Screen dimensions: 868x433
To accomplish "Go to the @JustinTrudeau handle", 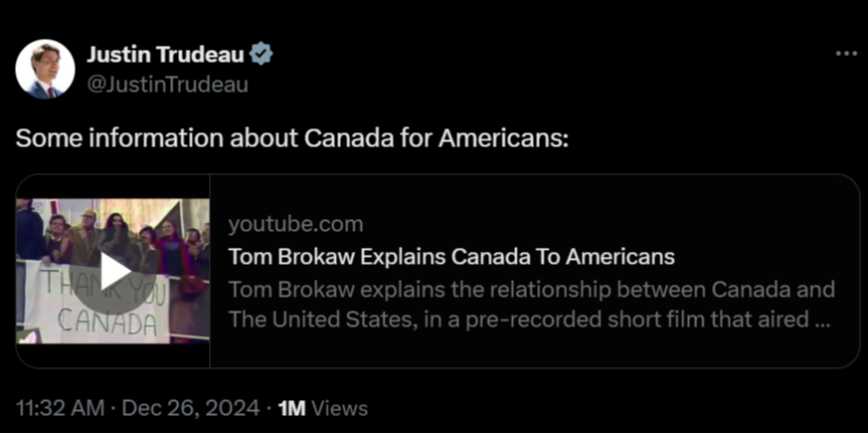I will point(167,85).
